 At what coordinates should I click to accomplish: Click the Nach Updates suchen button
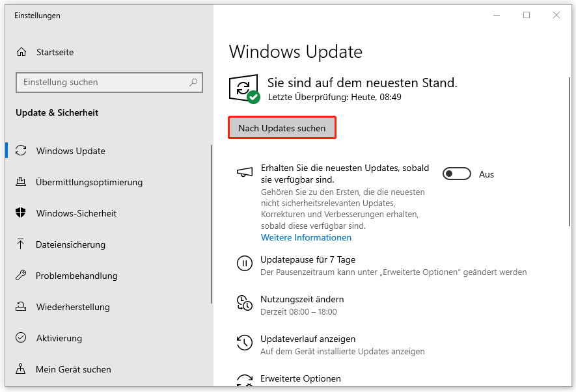(x=282, y=128)
